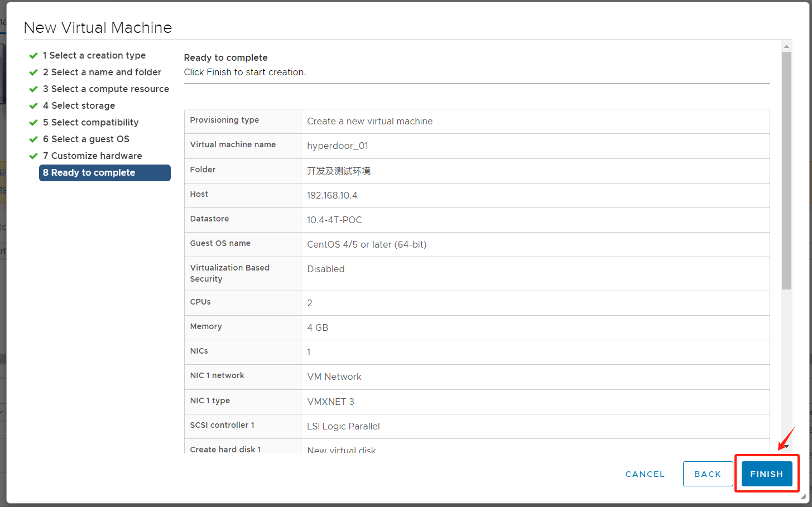
Task: Click the Memory value '4 GB'
Action: pyautogui.click(x=318, y=327)
